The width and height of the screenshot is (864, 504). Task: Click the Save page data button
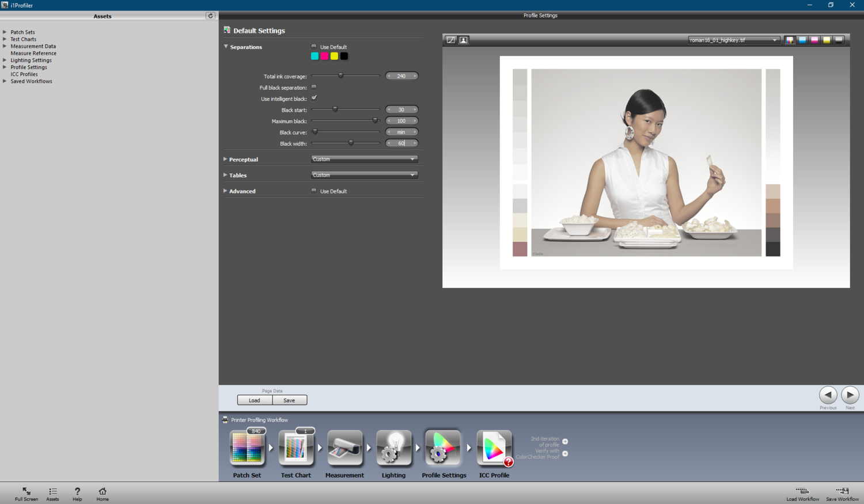click(x=289, y=400)
